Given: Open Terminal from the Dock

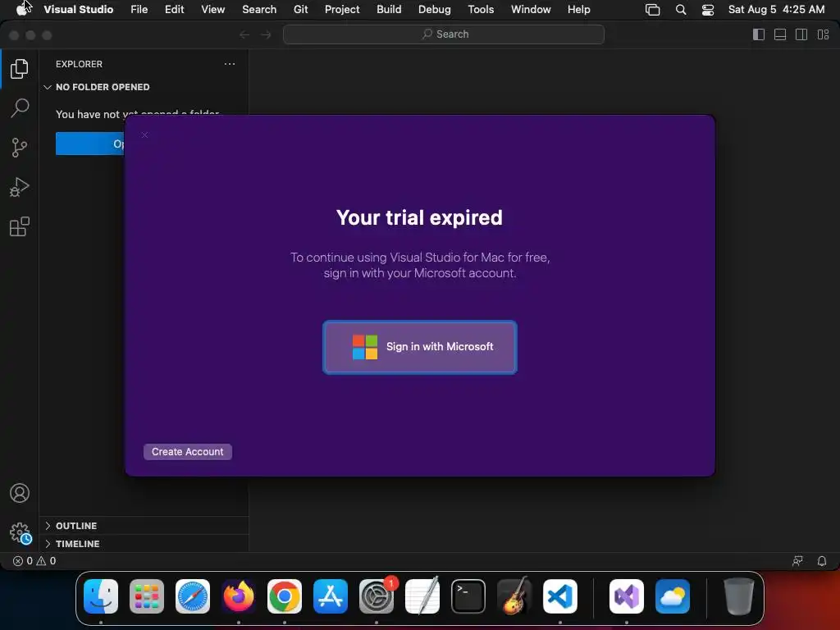Looking at the screenshot, I should [468, 596].
